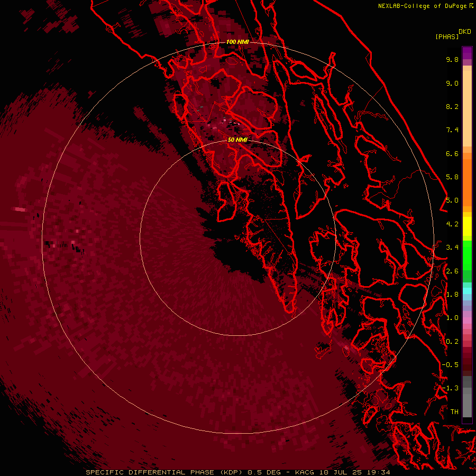Click the gray bottom segment of the color bar
This screenshot has height=476, width=476.
(467, 402)
